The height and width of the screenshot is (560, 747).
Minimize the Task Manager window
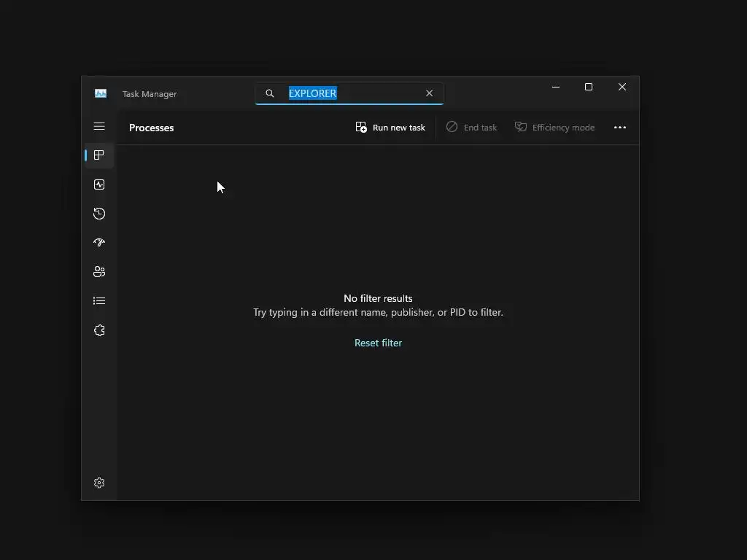click(x=555, y=87)
